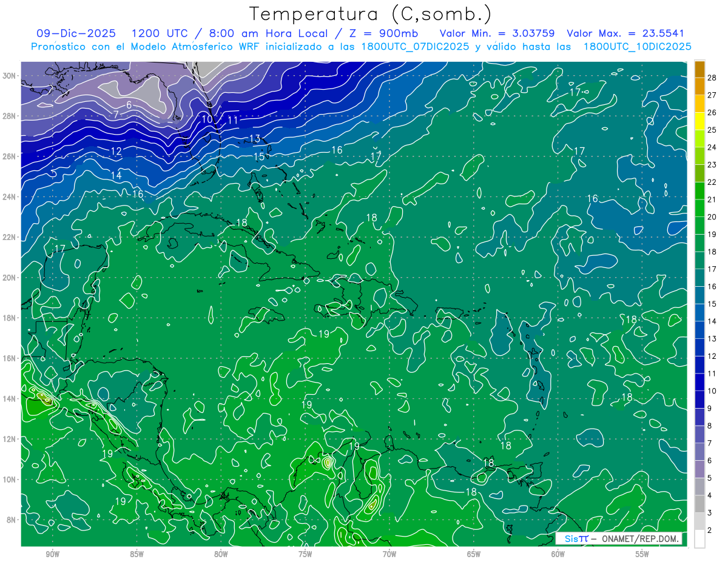Select valid-until time '1800UTC_10DIC2025'
The height and width of the screenshot is (562, 728).
tap(637, 47)
